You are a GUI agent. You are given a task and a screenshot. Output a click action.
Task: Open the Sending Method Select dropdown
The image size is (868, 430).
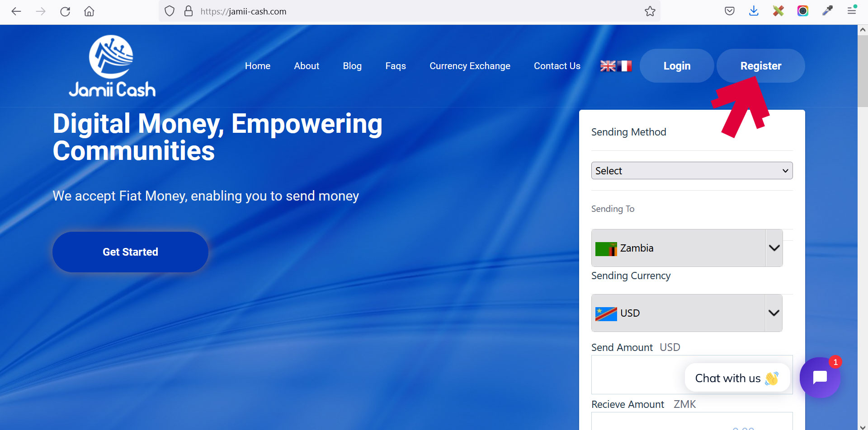[x=692, y=171]
